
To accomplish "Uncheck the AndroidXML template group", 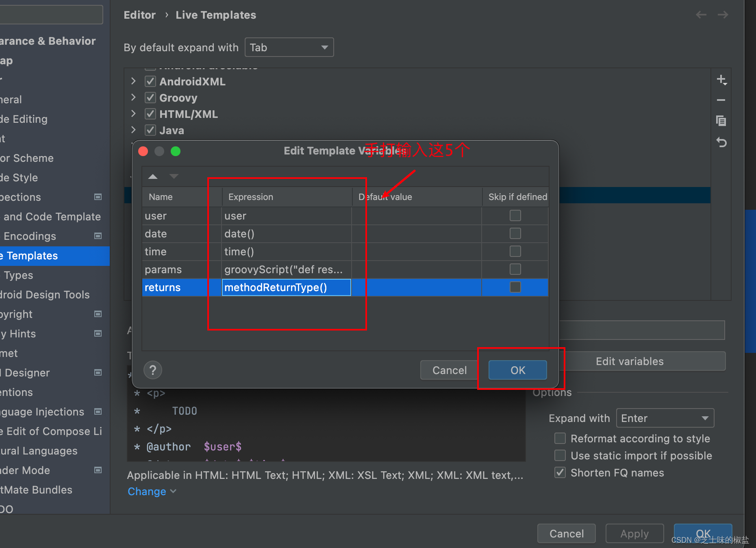I will 150,81.
